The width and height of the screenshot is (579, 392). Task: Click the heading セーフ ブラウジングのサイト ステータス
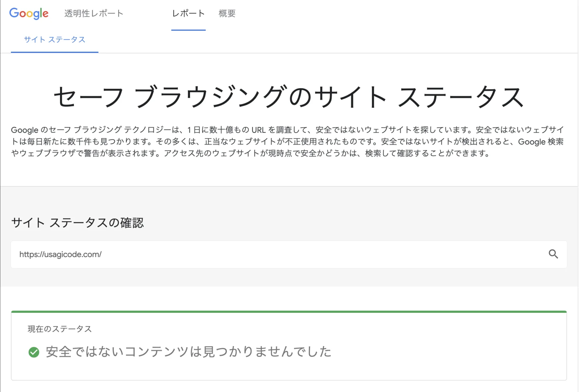pyautogui.click(x=289, y=97)
